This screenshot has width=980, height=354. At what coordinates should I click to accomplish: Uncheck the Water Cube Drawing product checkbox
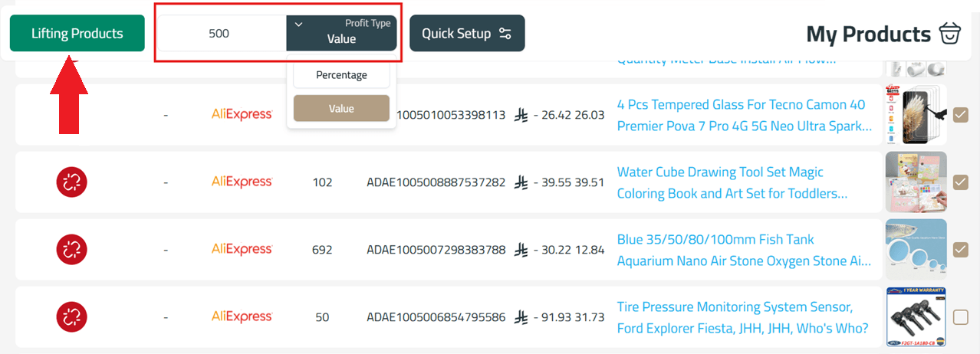tap(960, 182)
